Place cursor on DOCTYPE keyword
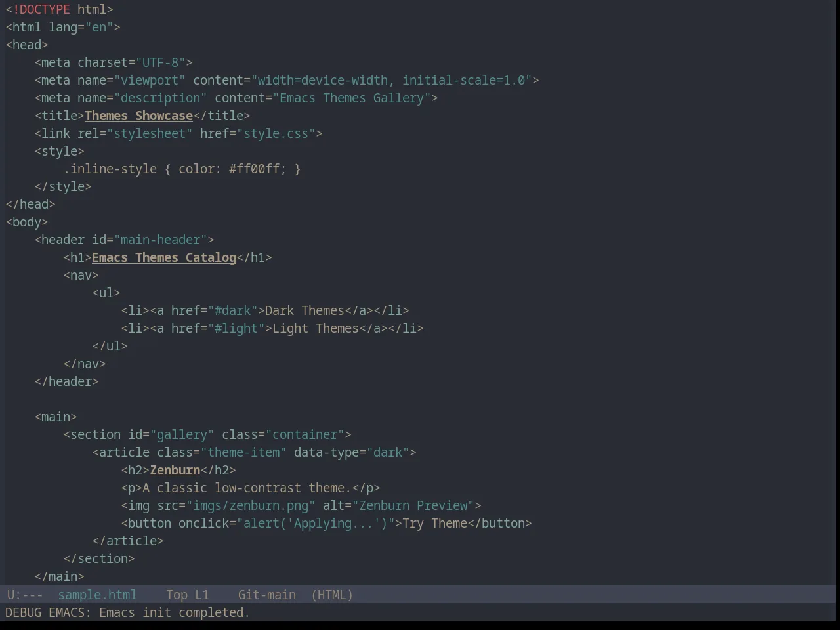This screenshot has height=630, width=840. 45,9
